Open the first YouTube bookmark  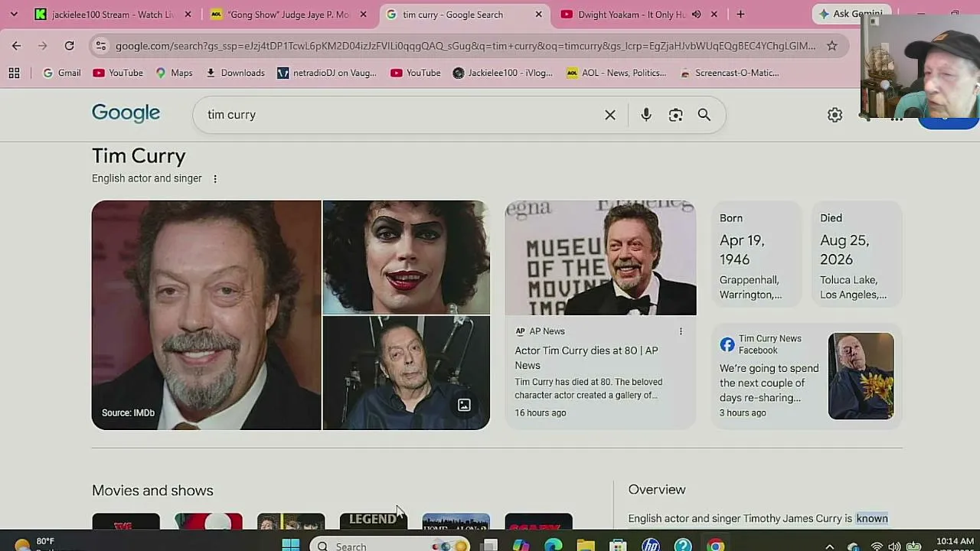(118, 73)
